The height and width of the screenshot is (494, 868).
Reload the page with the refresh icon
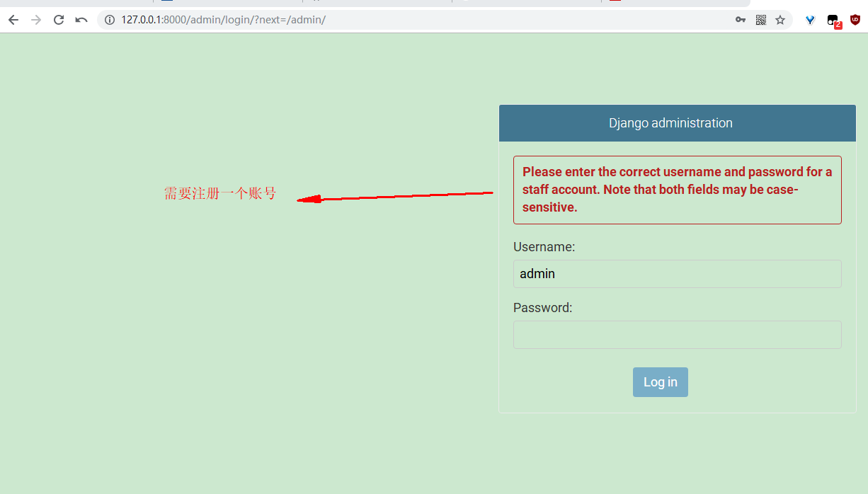[x=59, y=20]
